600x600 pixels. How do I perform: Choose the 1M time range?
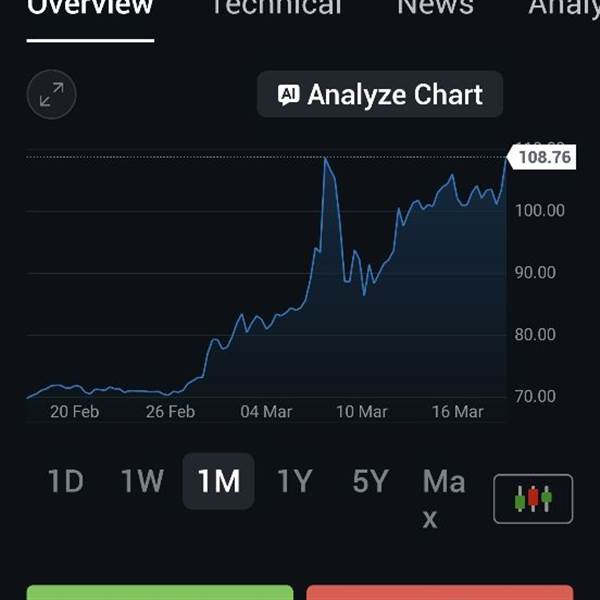[x=218, y=482]
